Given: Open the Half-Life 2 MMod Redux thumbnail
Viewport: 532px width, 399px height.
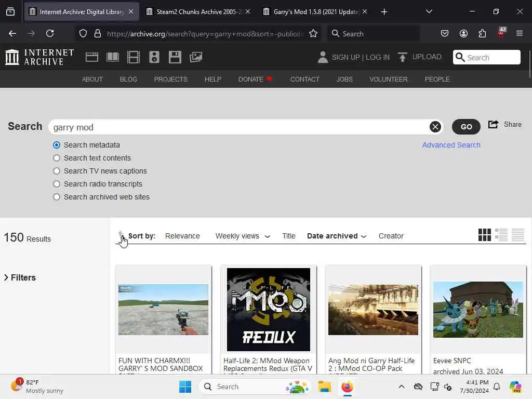Looking at the screenshot, I should [x=269, y=310].
